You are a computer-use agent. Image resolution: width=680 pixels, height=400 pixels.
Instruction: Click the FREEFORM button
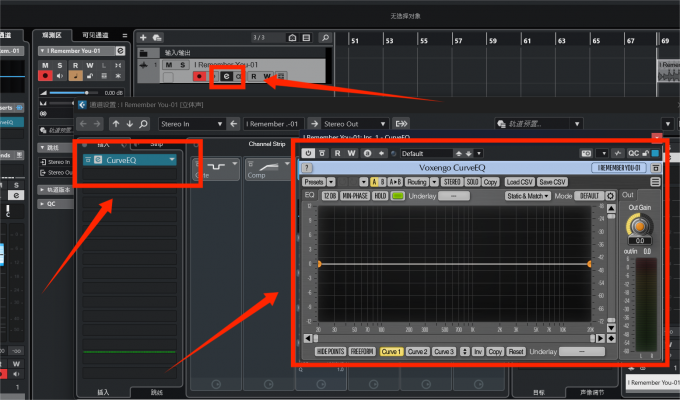(x=362, y=351)
